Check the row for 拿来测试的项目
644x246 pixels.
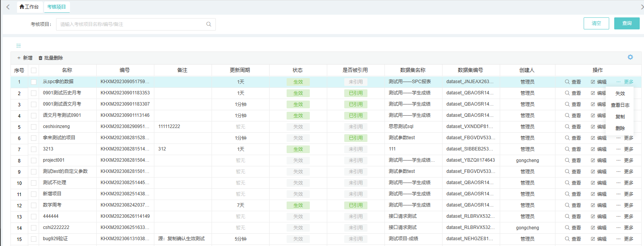click(34, 138)
